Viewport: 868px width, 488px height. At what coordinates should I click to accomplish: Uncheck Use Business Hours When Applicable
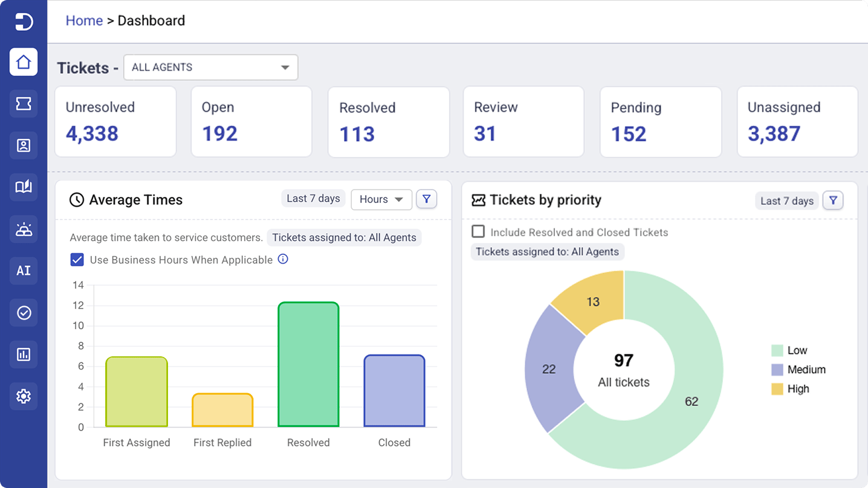(x=77, y=260)
